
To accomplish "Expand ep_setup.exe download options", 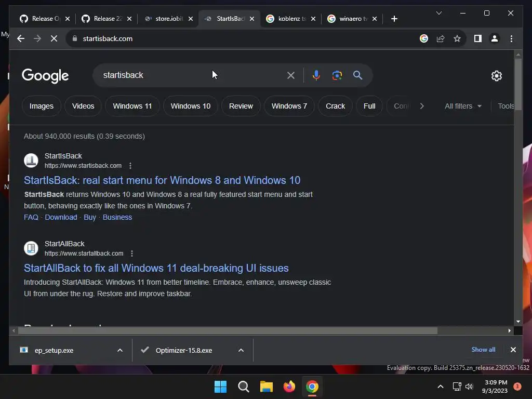I will tap(120, 350).
